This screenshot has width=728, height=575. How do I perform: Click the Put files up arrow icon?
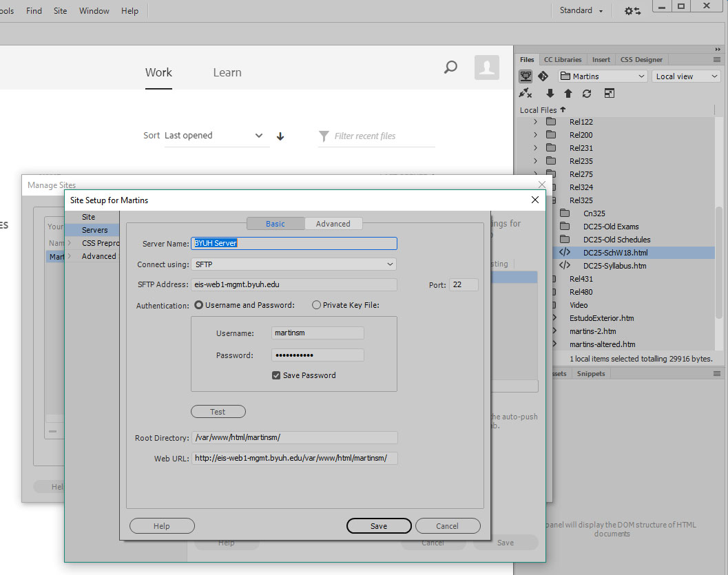[568, 94]
